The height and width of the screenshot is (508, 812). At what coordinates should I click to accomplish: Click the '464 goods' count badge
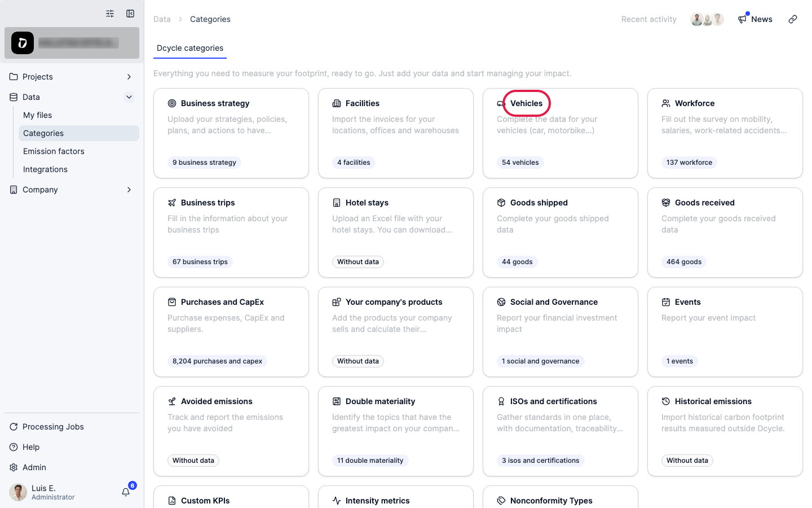(684, 262)
